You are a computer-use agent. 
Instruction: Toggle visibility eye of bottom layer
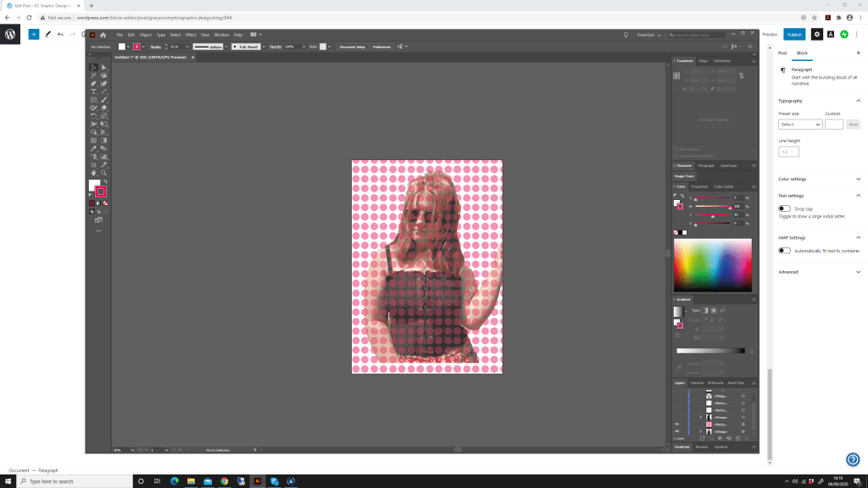pos(676,431)
